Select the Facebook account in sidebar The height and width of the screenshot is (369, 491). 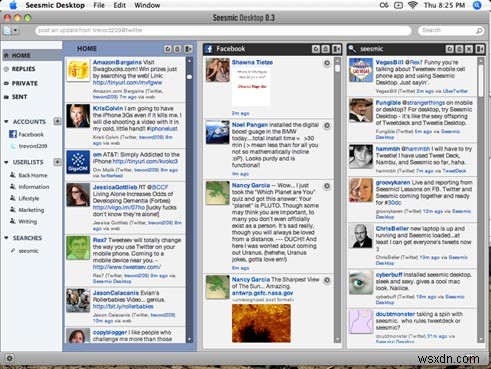click(27, 134)
